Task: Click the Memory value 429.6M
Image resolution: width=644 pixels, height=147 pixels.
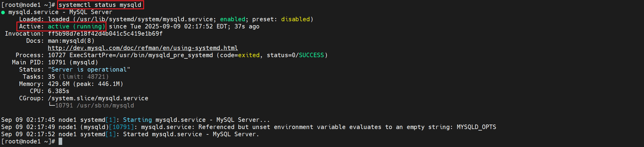Action: coord(59,84)
